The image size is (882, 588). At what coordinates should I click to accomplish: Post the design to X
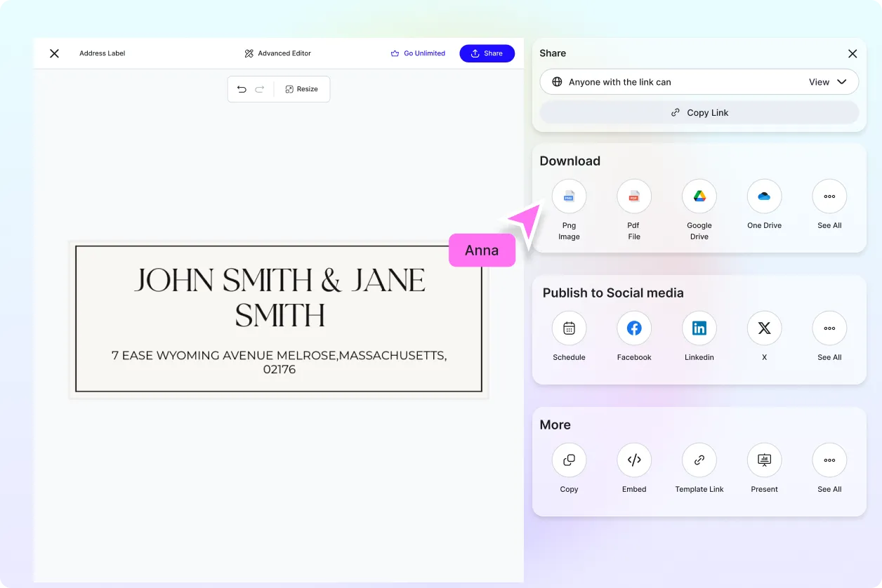click(764, 328)
